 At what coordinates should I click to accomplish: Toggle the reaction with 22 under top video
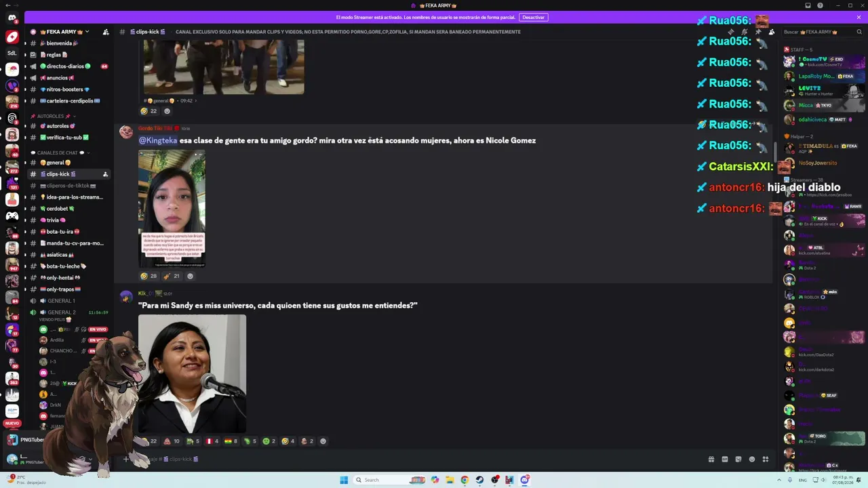(x=149, y=111)
